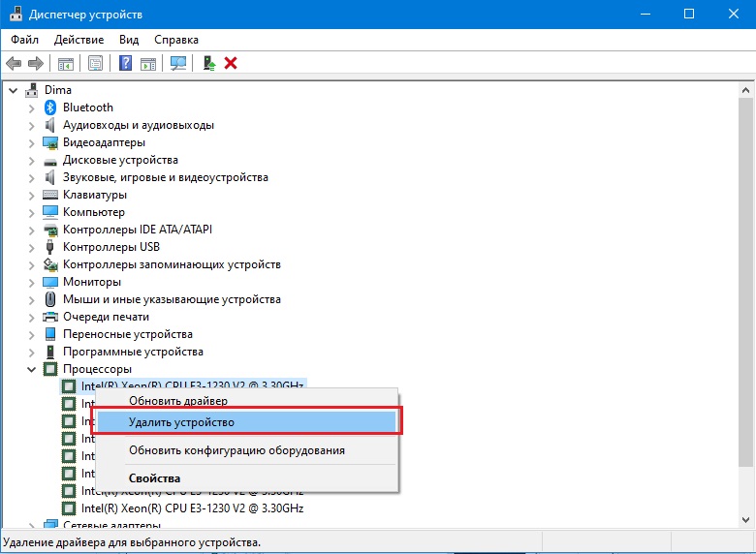Click scrollbar down arrow

click(745, 520)
